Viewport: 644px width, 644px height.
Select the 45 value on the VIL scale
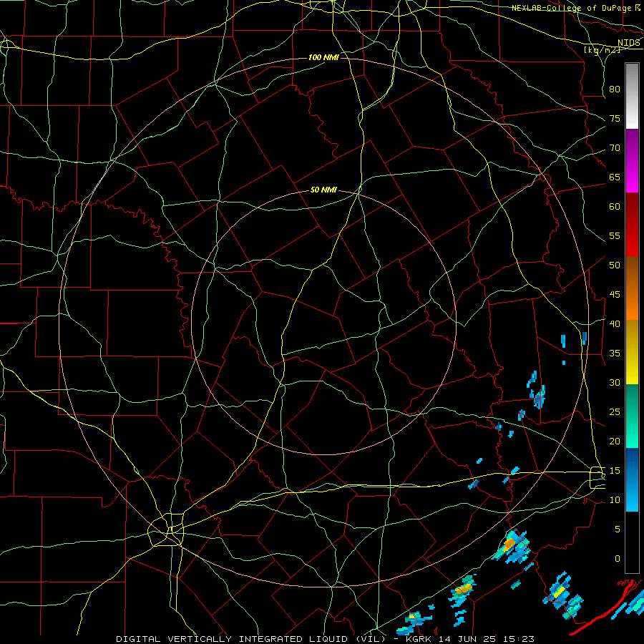click(x=615, y=295)
